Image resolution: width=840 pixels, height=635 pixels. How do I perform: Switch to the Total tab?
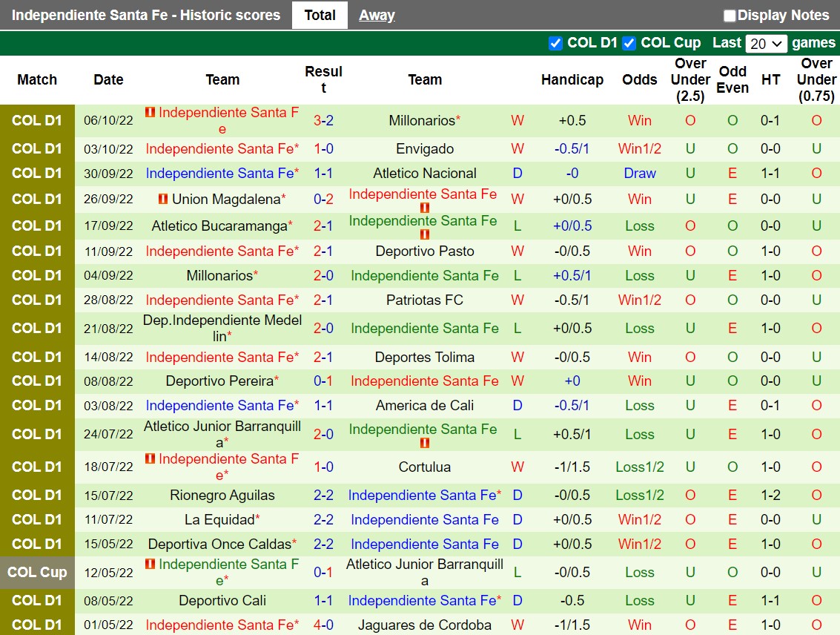(320, 15)
